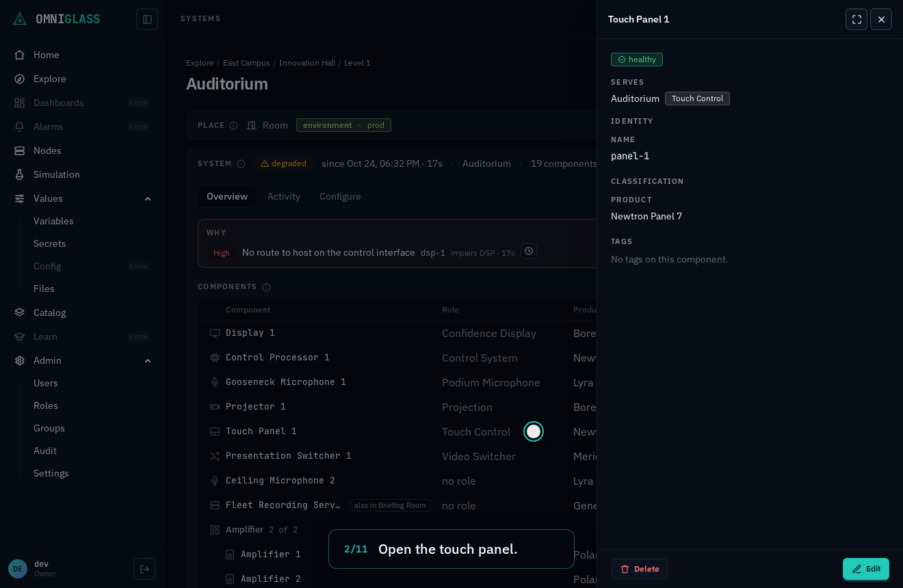
Task: Open Groups under Admin
Action: (x=49, y=428)
